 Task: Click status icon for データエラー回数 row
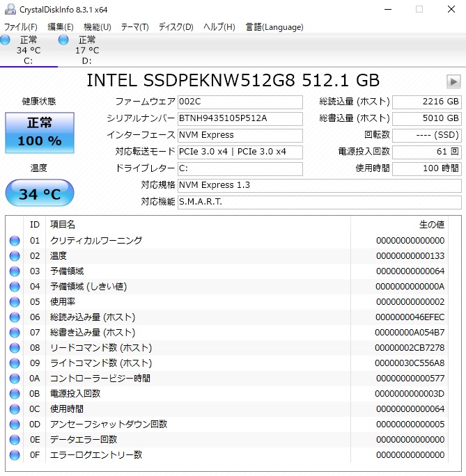15,440
